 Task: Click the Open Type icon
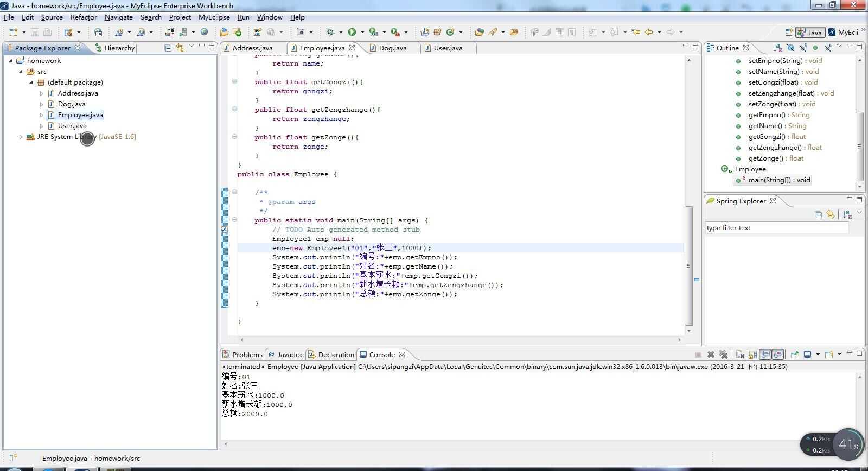click(479, 32)
